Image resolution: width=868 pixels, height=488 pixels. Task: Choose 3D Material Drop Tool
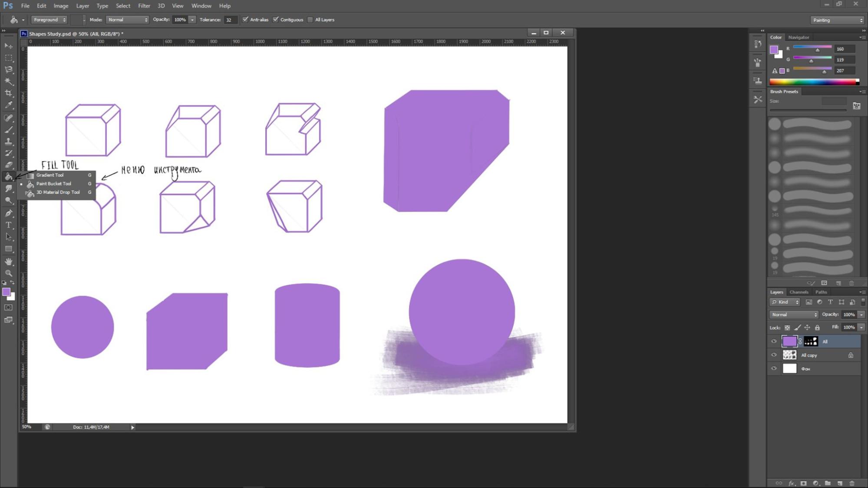(x=56, y=192)
